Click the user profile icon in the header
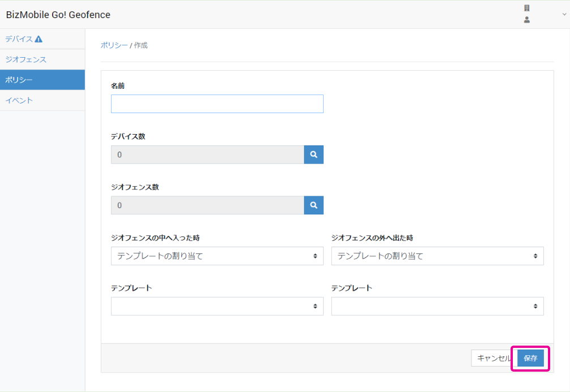This screenshot has height=392, width=570. click(x=526, y=20)
